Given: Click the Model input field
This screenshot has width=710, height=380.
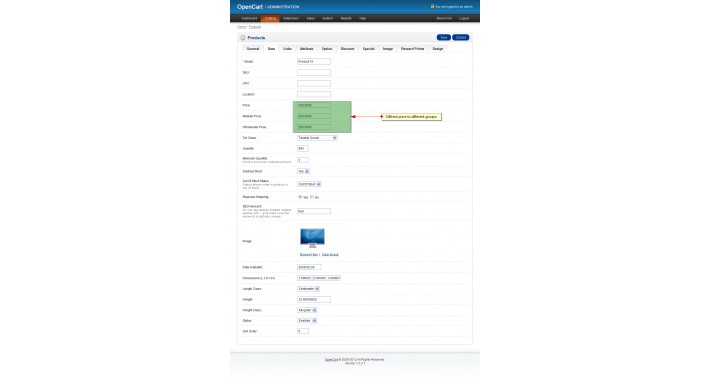Looking at the screenshot, I should [314, 62].
